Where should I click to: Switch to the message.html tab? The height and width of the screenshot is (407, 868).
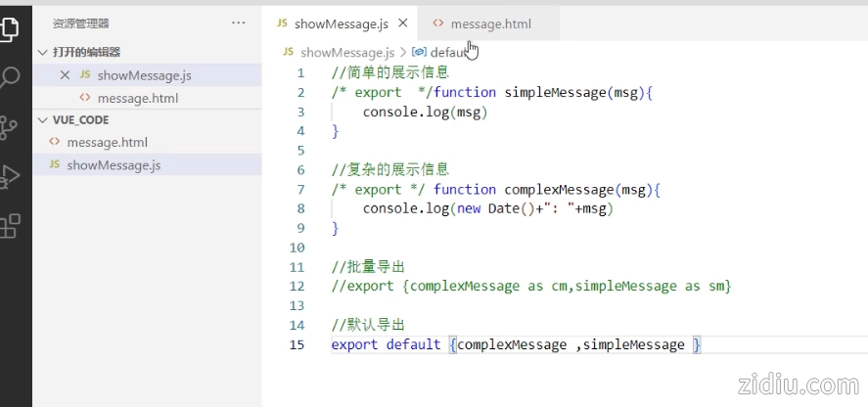pos(490,23)
